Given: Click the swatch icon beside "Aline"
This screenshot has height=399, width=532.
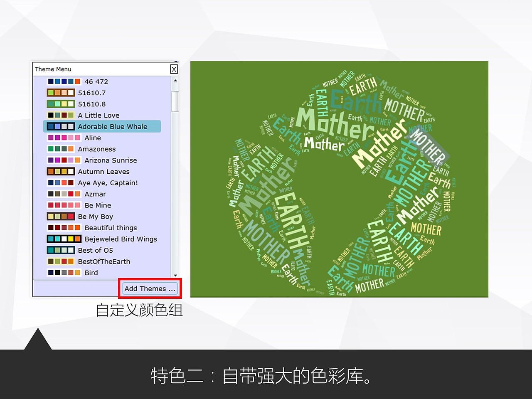Looking at the screenshot, I should [x=63, y=137].
